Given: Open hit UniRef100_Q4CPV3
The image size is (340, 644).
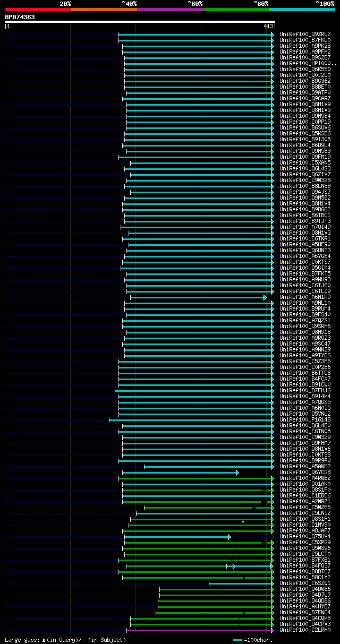Looking at the screenshot, I should point(305,624).
